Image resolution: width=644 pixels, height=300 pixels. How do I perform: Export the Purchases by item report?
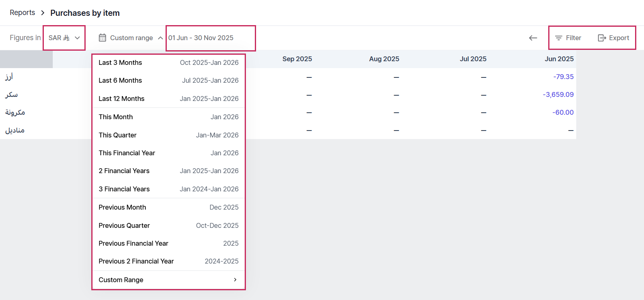point(614,38)
